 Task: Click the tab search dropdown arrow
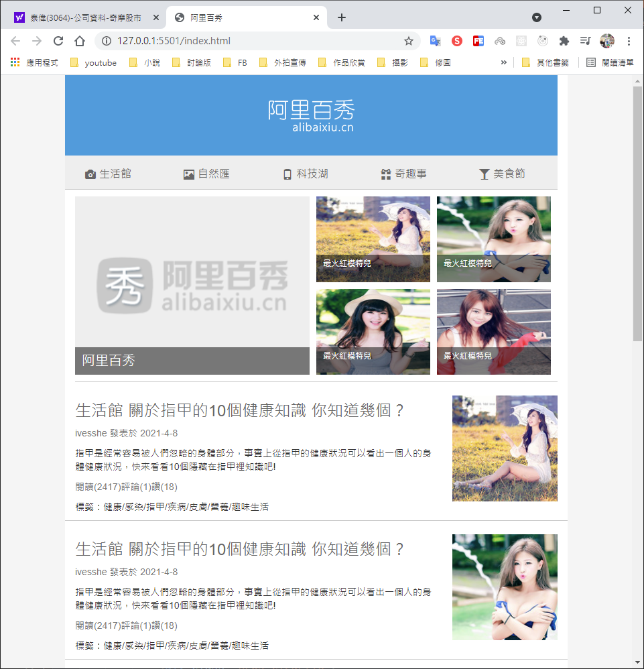click(537, 17)
